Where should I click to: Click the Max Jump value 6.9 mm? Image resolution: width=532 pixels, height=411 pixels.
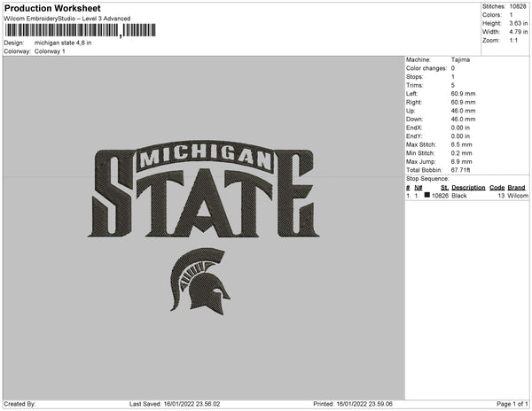[461, 161]
